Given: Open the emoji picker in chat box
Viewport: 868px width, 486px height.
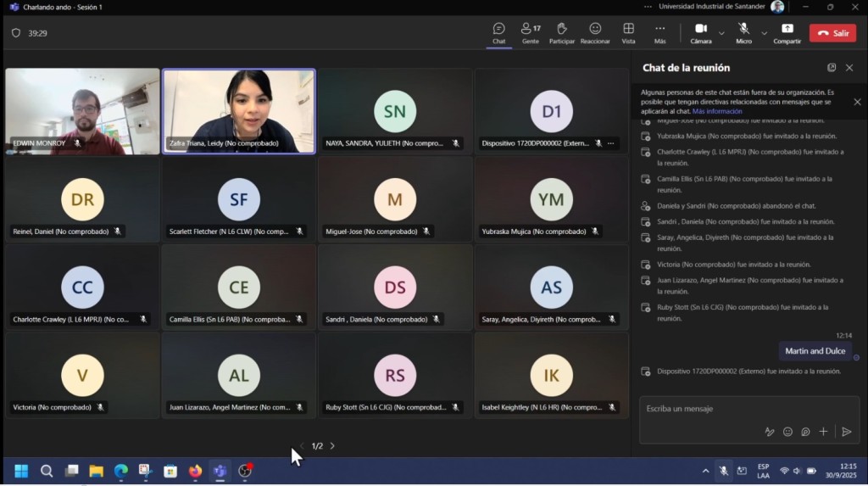Looking at the screenshot, I should [787, 432].
